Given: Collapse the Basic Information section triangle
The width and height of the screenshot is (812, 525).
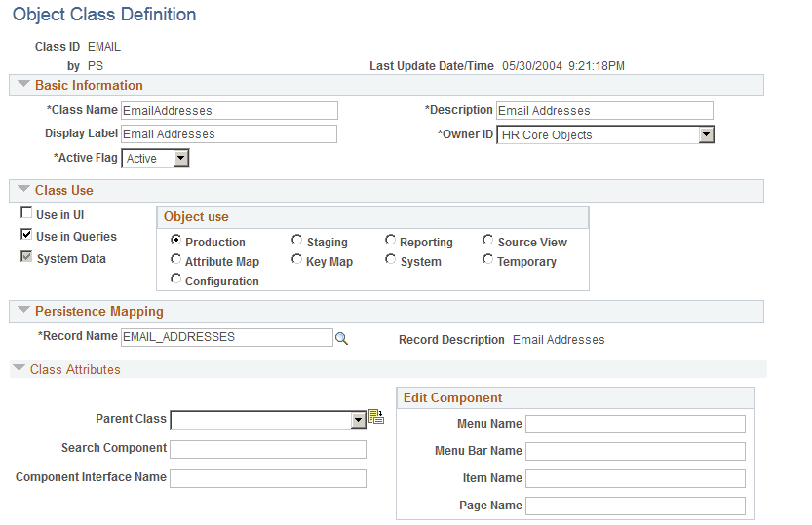Looking at the screenshot, I should tap(23, 84).
